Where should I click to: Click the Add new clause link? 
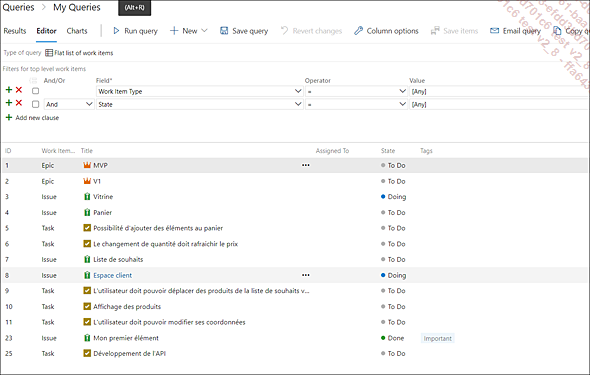37,118
